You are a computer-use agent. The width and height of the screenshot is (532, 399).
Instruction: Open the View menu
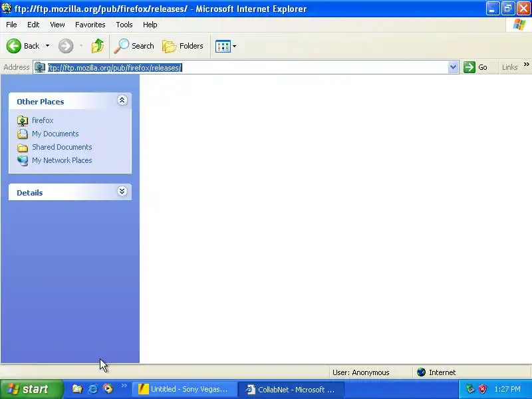(57, 25)
